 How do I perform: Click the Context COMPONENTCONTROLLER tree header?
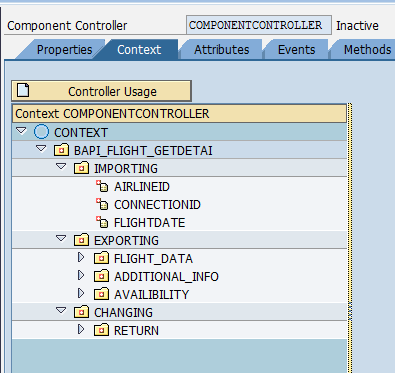pos(179,114)
